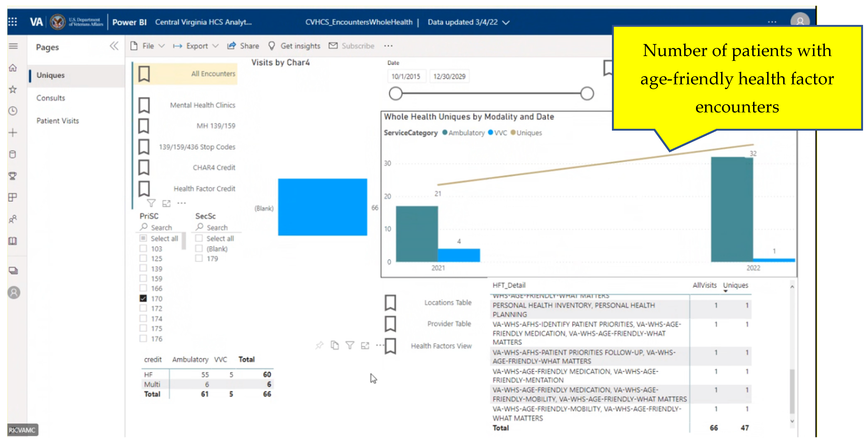Expand the File dropdown menu
Viewport: 868px width, 443px height.
(x=148, y=46)
